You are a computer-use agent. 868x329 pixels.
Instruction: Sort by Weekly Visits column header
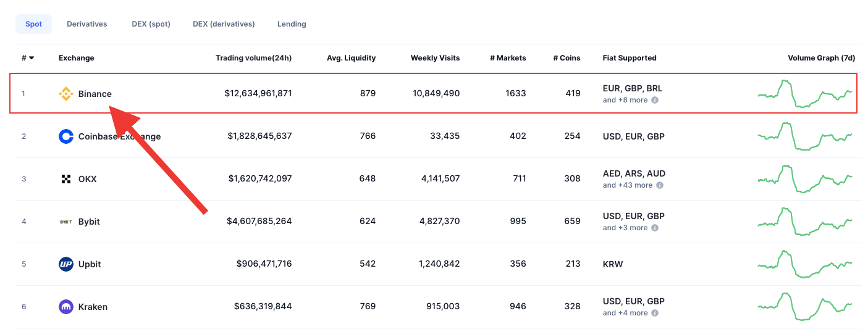(435, 58)
